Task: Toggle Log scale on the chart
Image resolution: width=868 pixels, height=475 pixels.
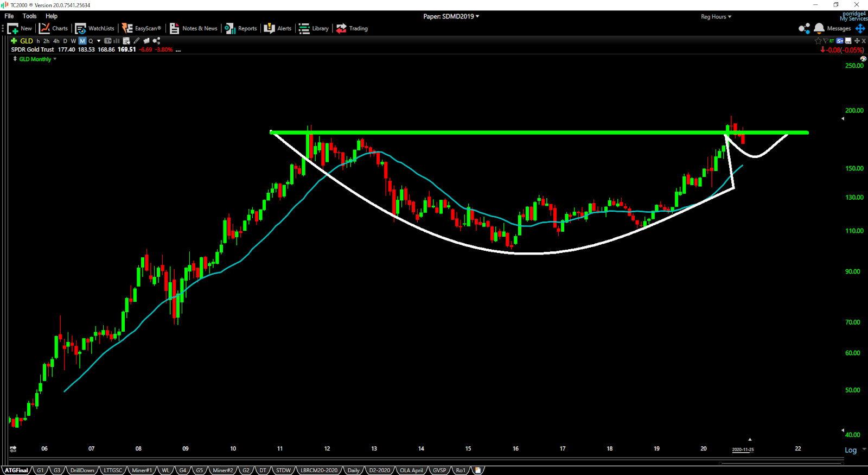Action: point(850,450)
